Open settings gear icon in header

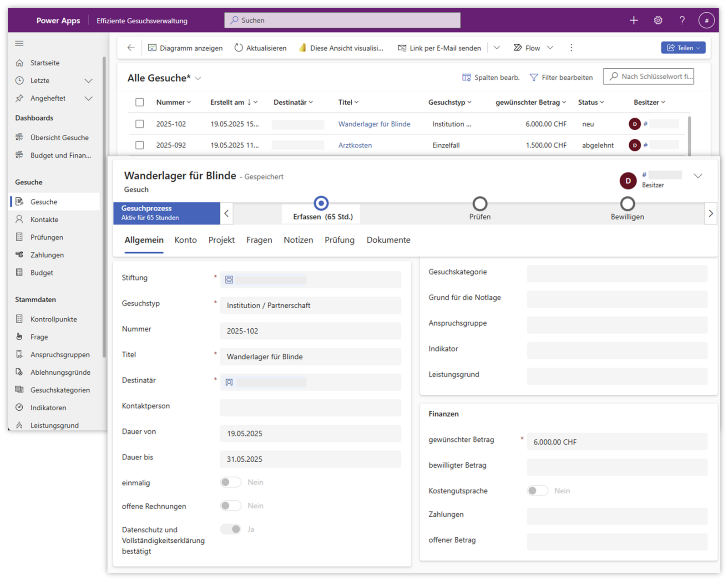(658, 20)
